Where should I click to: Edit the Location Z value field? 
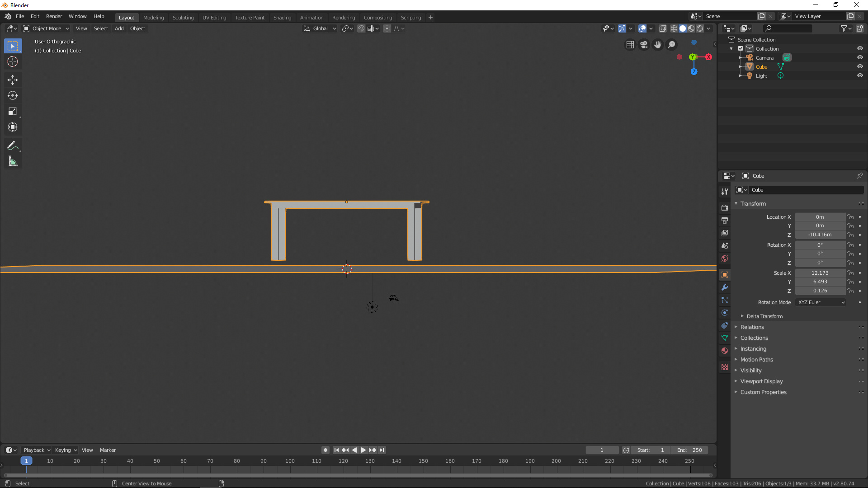click(x=820, y=235)
